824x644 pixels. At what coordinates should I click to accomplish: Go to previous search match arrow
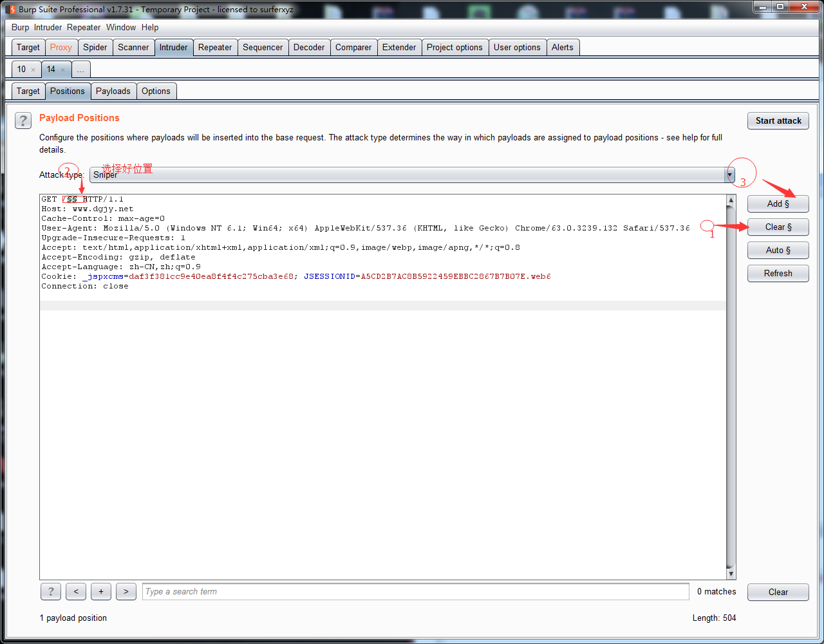pos(76,592)
